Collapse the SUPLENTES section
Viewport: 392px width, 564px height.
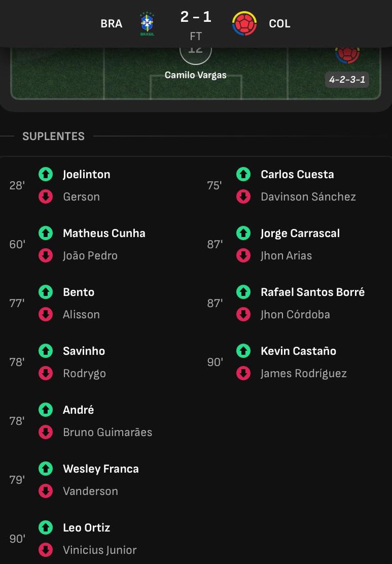(53, 136)
